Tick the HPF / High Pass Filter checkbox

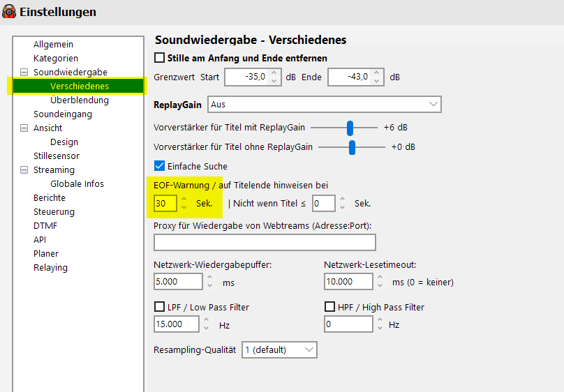(329, 307)
